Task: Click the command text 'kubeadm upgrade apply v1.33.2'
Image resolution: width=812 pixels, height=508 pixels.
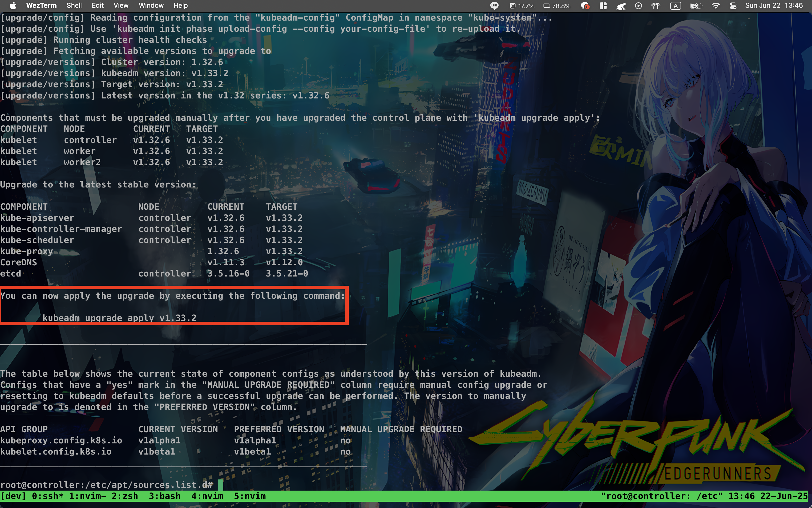Action: 119,318
